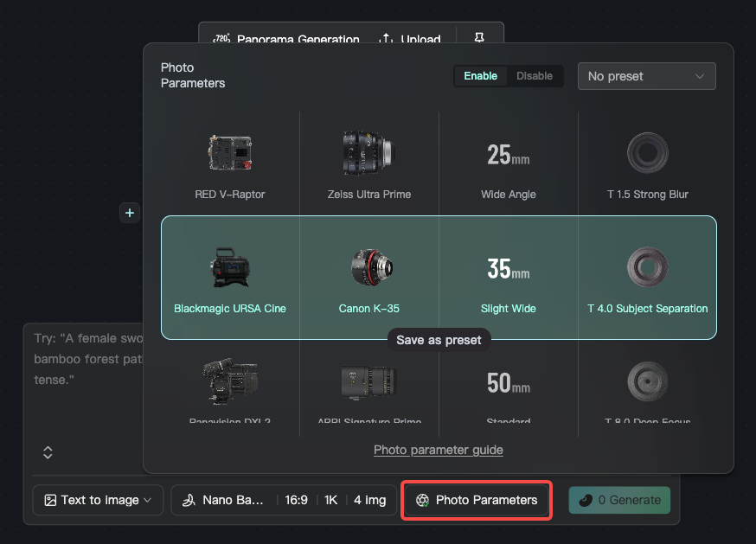756x544 pixels.
Task: Click the plus add button on canvas
Action: (130, 213)
